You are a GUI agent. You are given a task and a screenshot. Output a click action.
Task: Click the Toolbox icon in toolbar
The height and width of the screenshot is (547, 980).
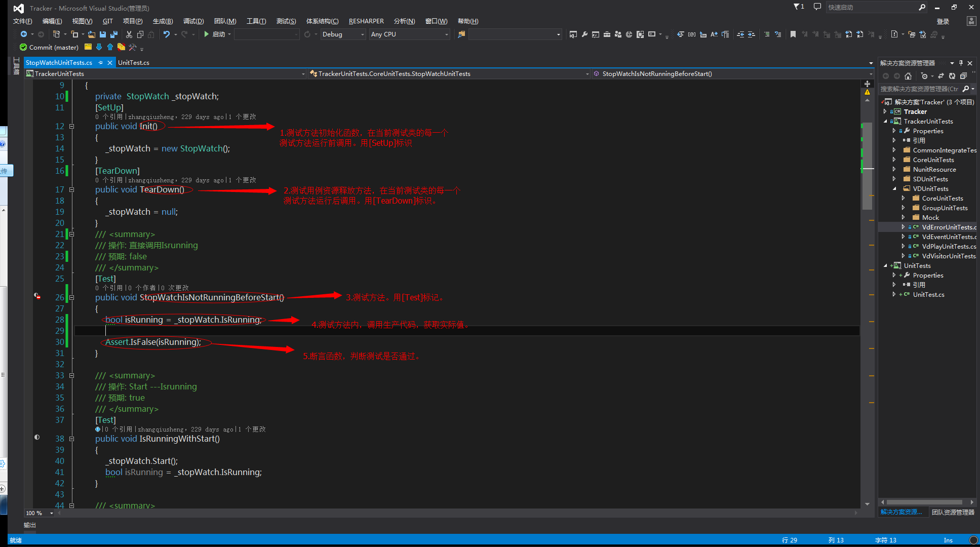tap(607, 34)
